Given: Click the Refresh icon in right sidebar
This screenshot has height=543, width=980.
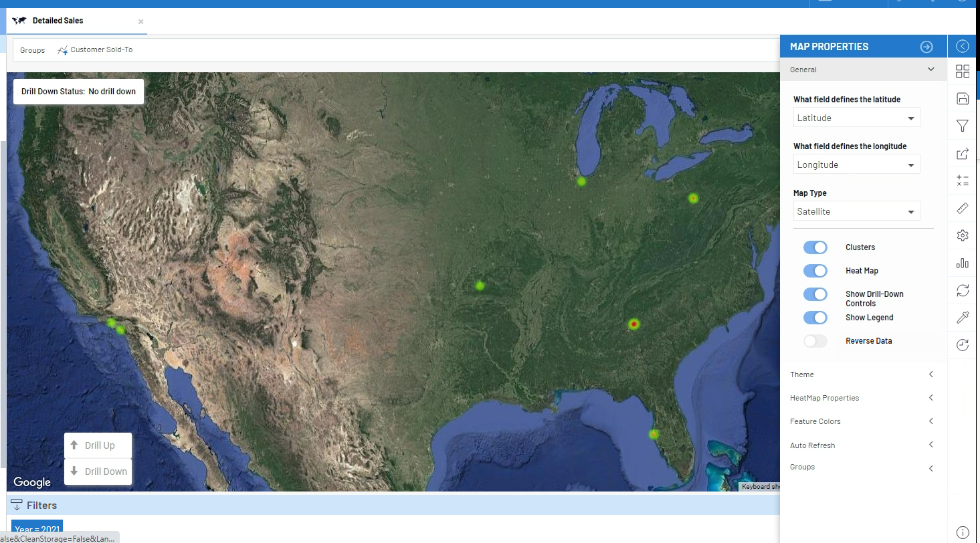Looking at the screenshot, I should pyautogui.click(x=962, y=290).
